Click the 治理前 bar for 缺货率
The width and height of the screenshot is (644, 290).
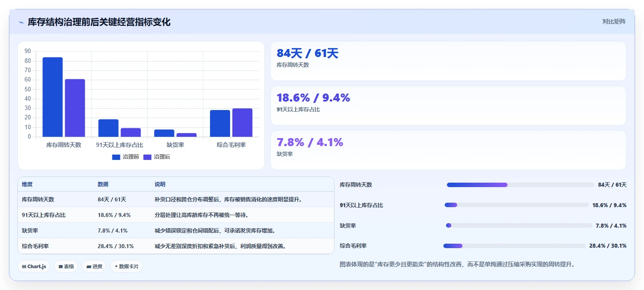pos(164,133)
